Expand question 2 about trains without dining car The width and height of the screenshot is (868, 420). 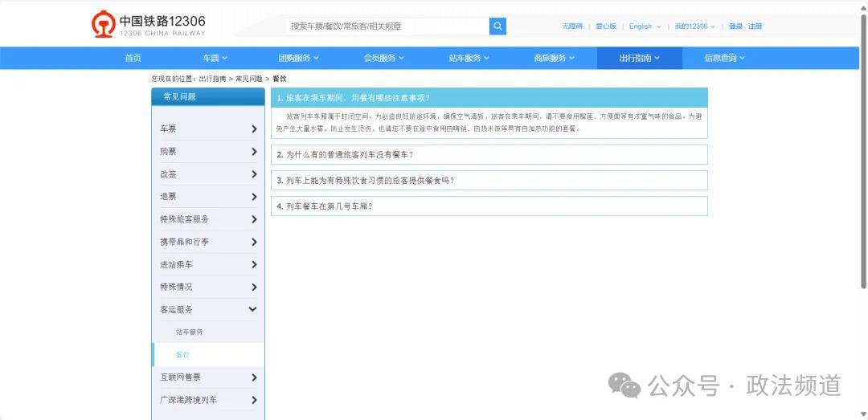[489, 155]
